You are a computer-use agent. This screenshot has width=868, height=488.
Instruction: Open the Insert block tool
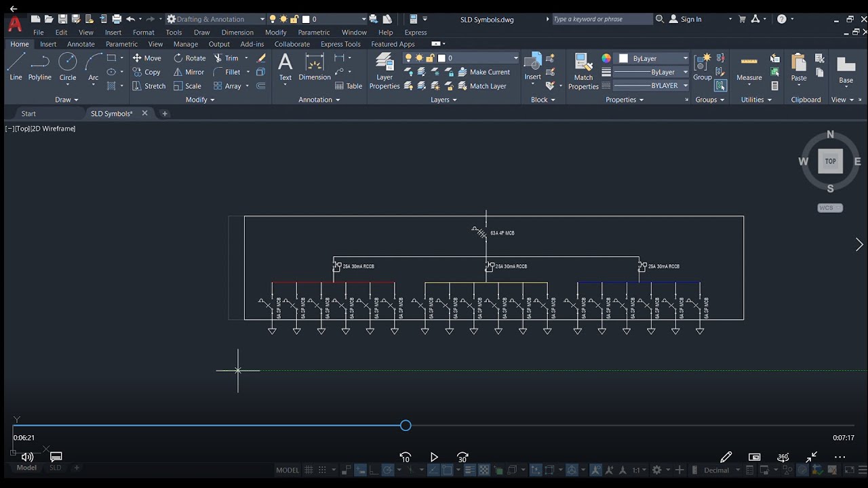(x=533, y=67)
